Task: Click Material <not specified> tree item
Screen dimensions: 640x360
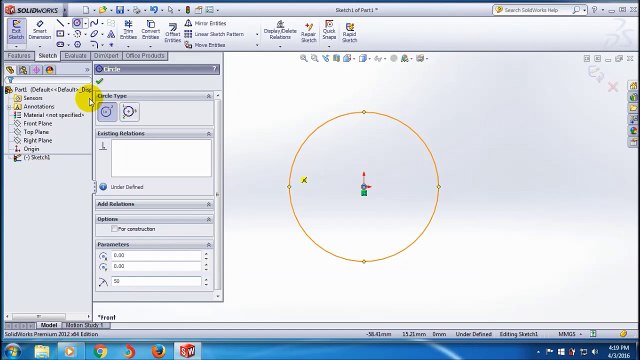Action: point(53,115)
